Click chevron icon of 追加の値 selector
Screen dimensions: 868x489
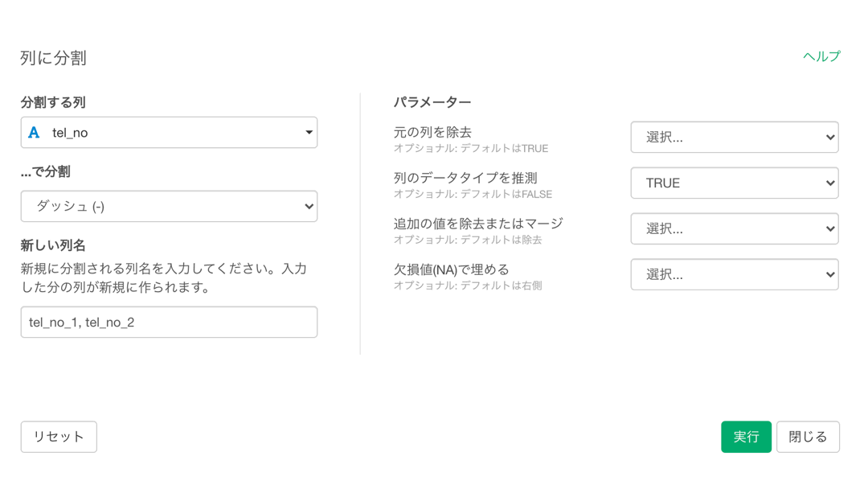pos(829,228)
